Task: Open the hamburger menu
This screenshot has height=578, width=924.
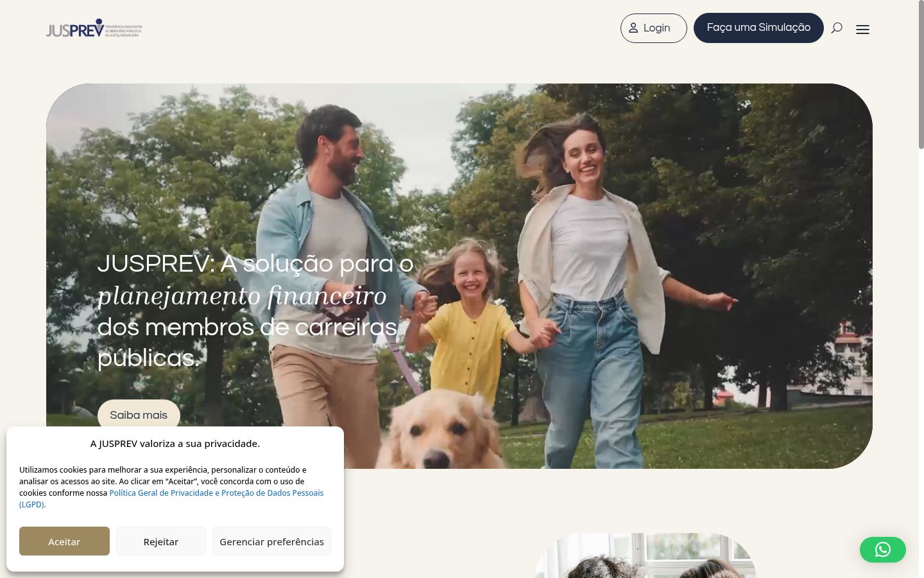Action: [862, 29]
